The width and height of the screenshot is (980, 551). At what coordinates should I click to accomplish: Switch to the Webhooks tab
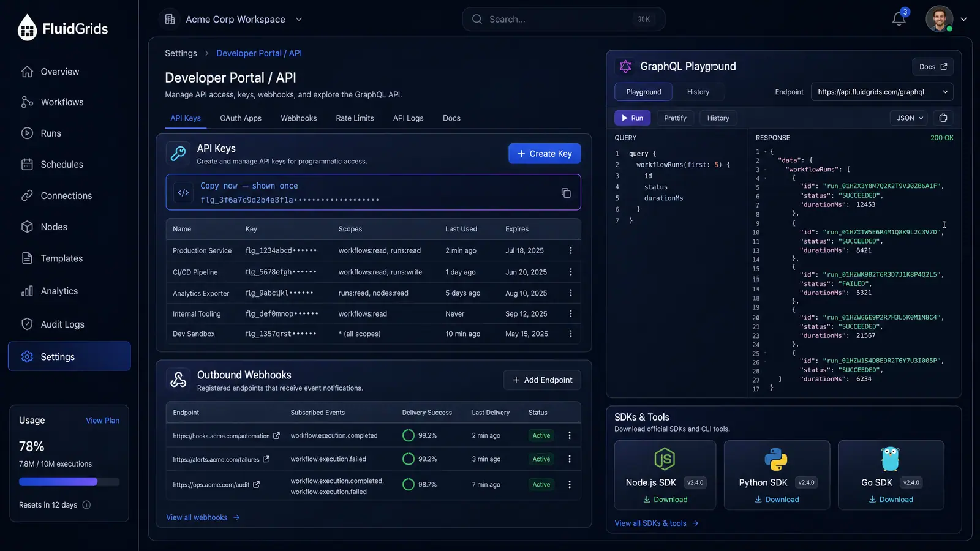pyautogui.click(x=299, y=118)
